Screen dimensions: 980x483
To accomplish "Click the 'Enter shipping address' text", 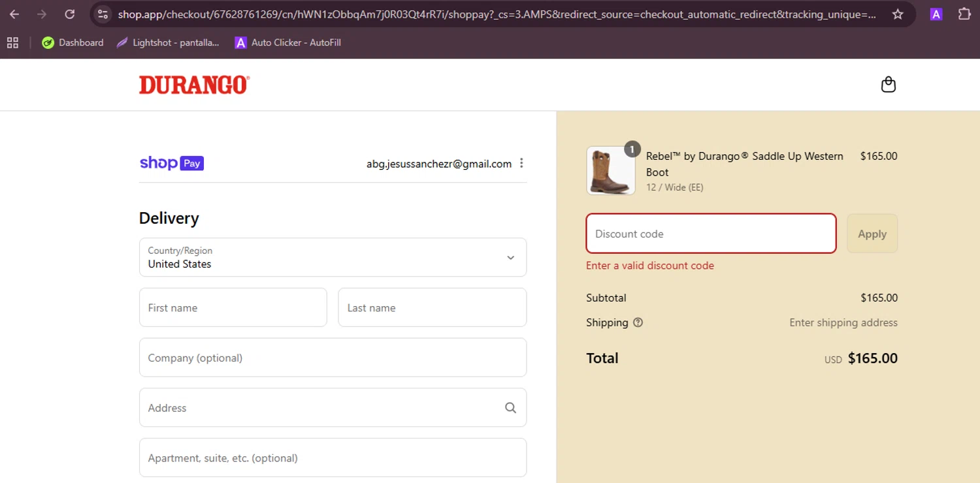I will click(x=843, y=322).
